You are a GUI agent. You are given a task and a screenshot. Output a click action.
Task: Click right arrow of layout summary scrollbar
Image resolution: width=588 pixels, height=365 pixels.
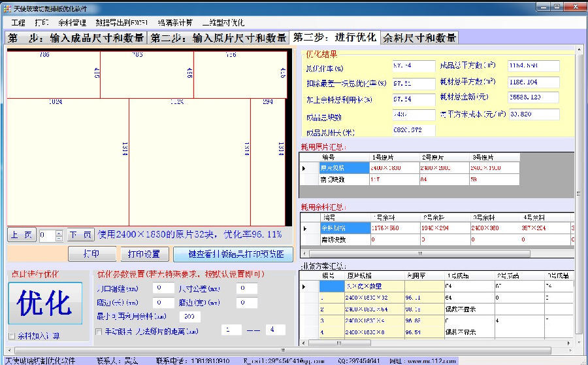tap(569, 343)
